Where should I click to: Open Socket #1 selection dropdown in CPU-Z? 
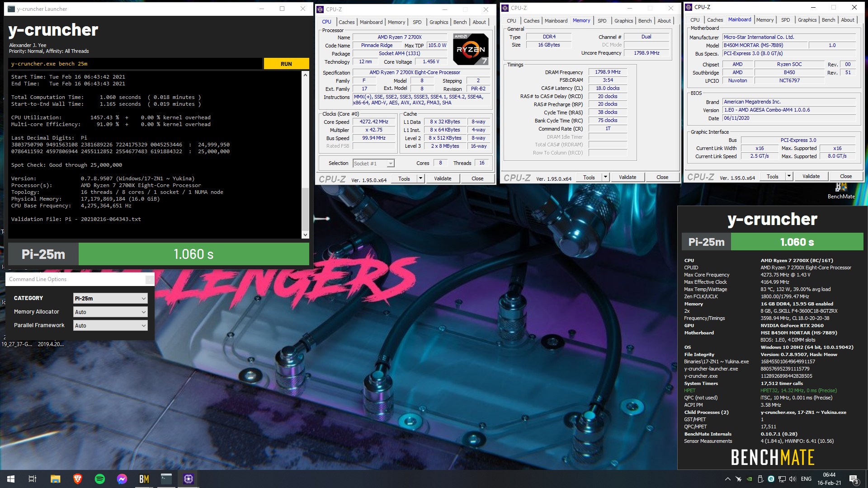point(373,164)
